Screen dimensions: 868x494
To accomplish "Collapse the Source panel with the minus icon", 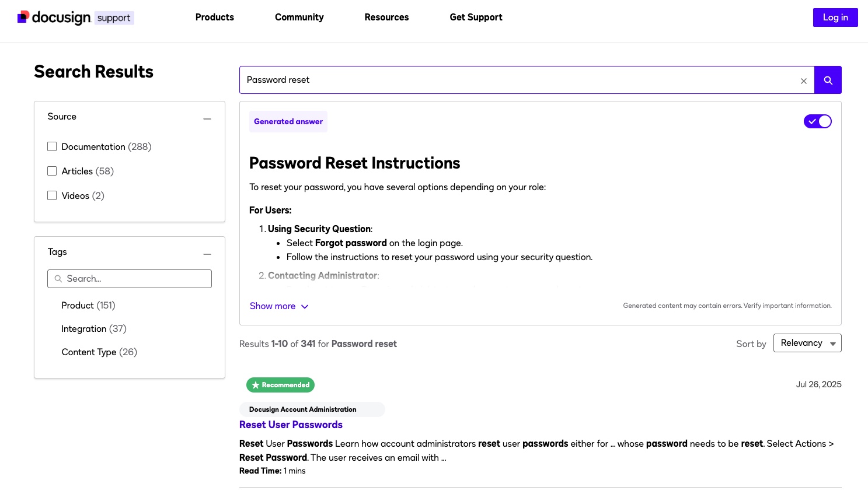I will coord(207,118).
